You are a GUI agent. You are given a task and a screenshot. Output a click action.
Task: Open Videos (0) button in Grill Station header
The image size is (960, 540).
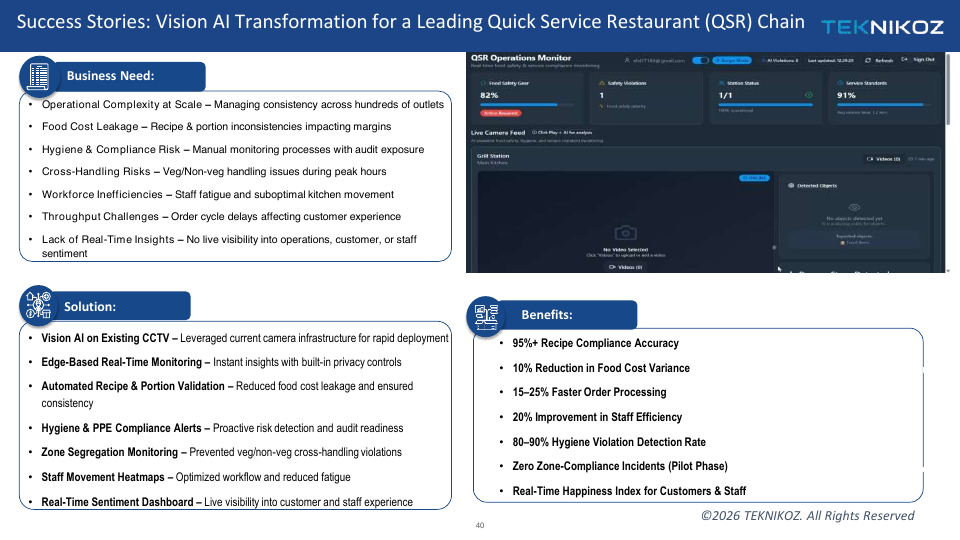[883, 159]
